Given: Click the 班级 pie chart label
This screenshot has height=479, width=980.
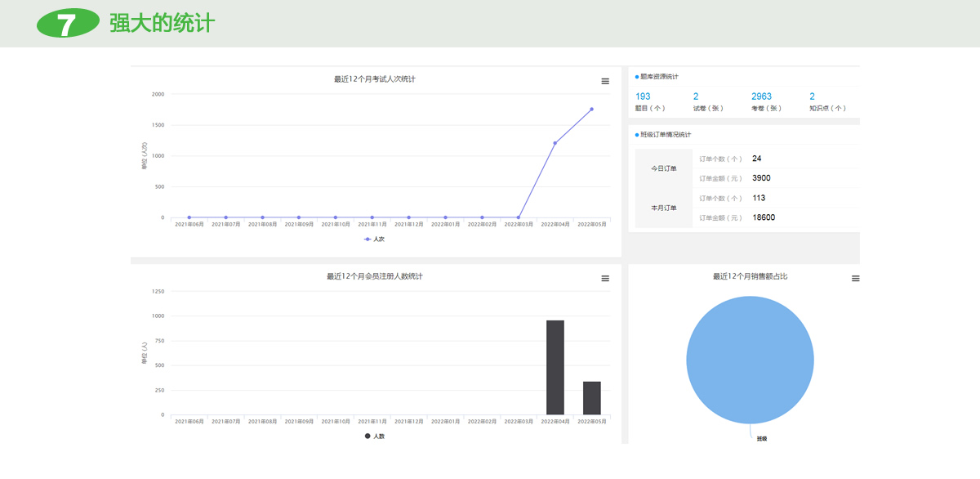Looking at the screenshot, I should tap(761, 439).
